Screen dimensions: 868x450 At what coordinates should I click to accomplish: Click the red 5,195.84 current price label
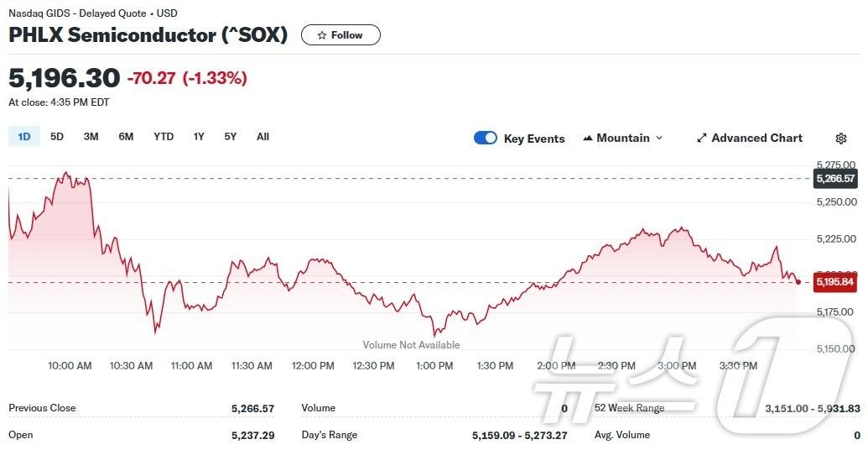tap(834, 282)
